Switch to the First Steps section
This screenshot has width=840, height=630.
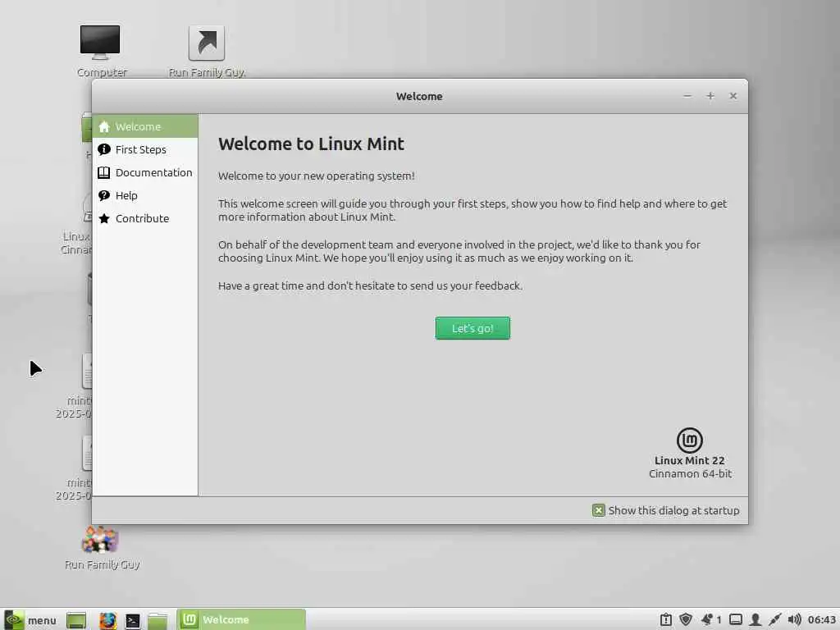(145, 149)
